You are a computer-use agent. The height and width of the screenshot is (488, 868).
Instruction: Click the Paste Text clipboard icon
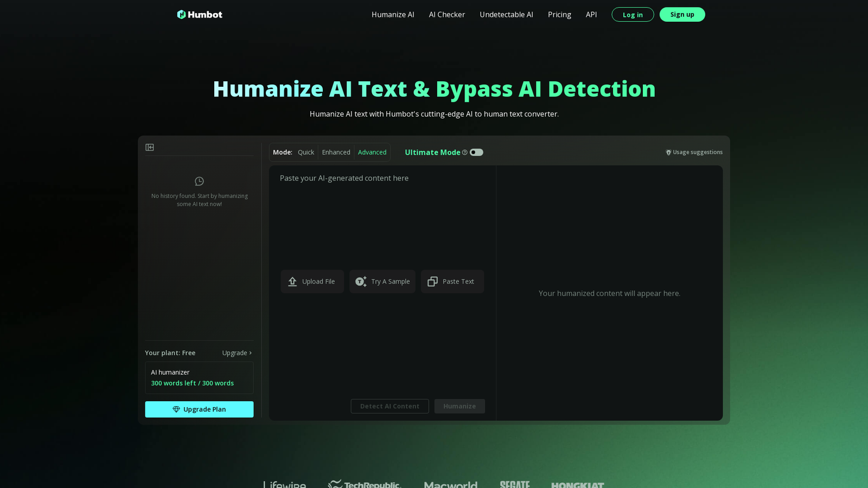click(432, 281)
